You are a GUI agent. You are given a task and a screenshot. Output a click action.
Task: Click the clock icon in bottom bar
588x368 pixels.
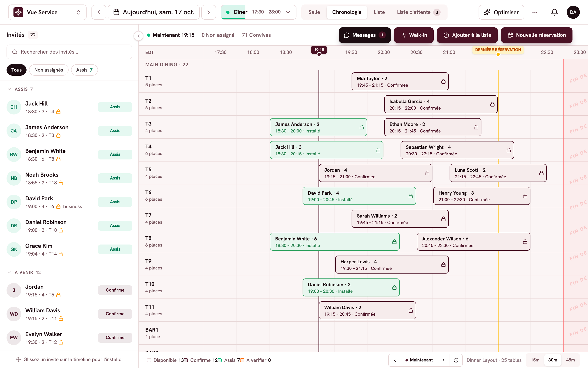tap(456, 360)
